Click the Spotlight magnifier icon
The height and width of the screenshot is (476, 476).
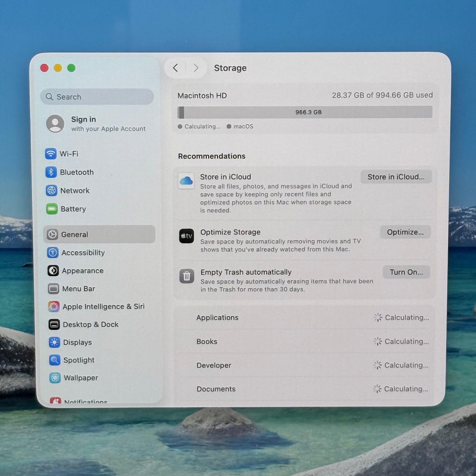coord(55,360)
